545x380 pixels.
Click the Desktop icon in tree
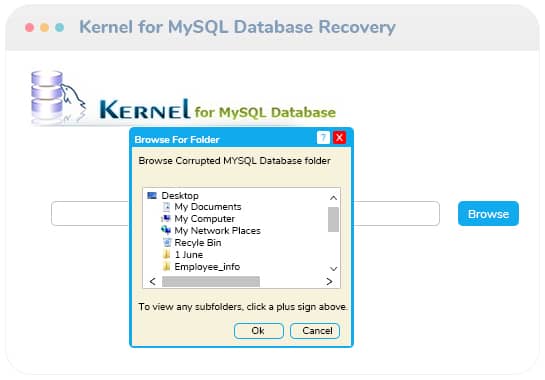(x=152, y=195)
